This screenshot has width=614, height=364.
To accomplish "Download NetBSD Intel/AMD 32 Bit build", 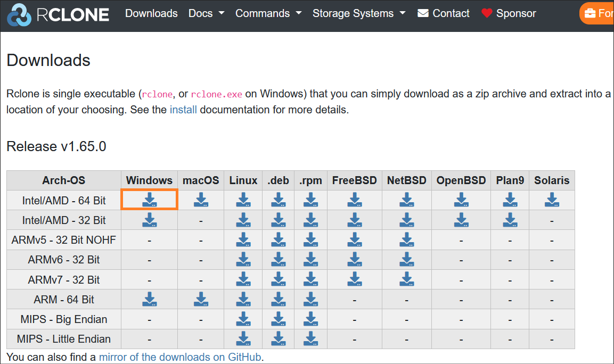I will [x=407, y=220].
